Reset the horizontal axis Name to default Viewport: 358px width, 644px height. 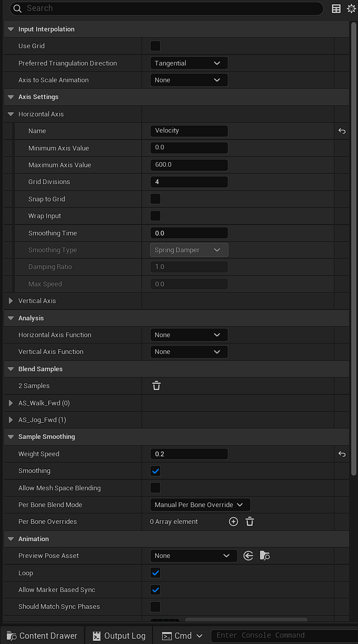[342, 131]
